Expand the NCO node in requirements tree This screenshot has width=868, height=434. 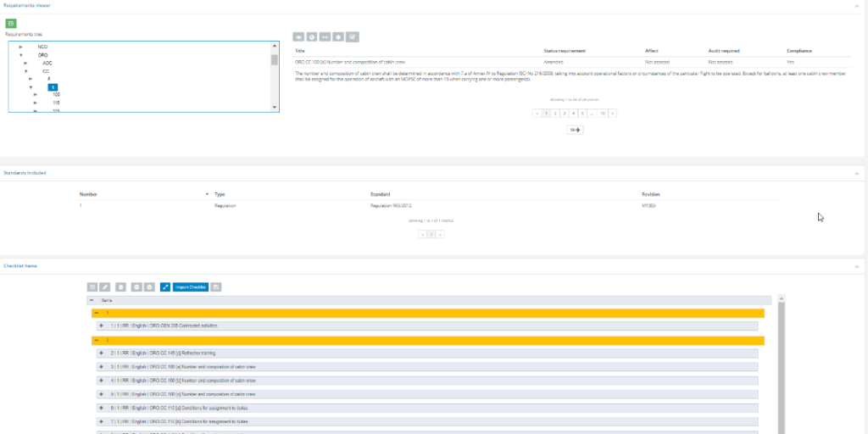(x=21, y=47)
